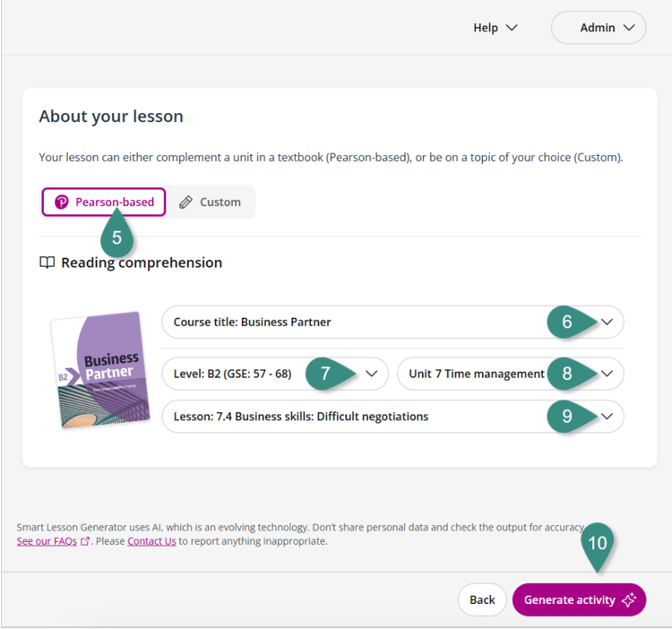Expand the Lesson 7.4 Business skills dropdown
Viewport: 672px width, 629px height.
pos(392,416)
